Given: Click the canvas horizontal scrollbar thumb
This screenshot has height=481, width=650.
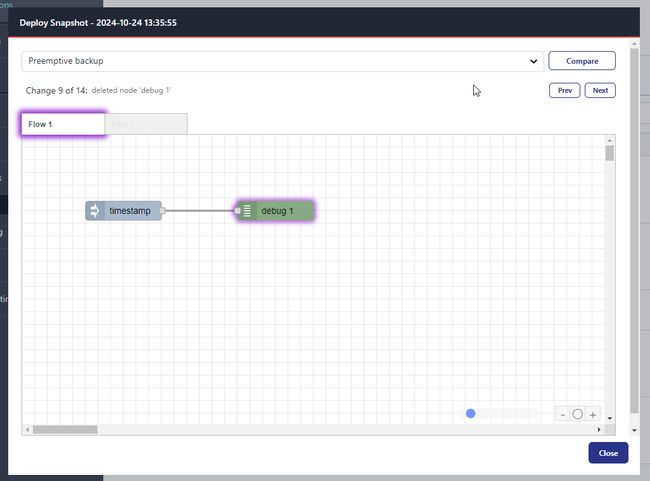Looking at the screenshot, I should [x=64, y=430].
